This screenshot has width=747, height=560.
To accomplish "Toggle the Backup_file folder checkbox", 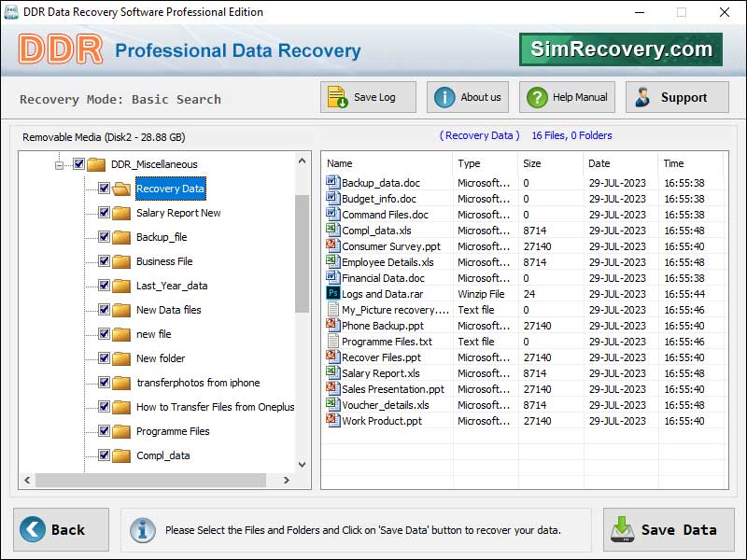I will coord(105,237).
